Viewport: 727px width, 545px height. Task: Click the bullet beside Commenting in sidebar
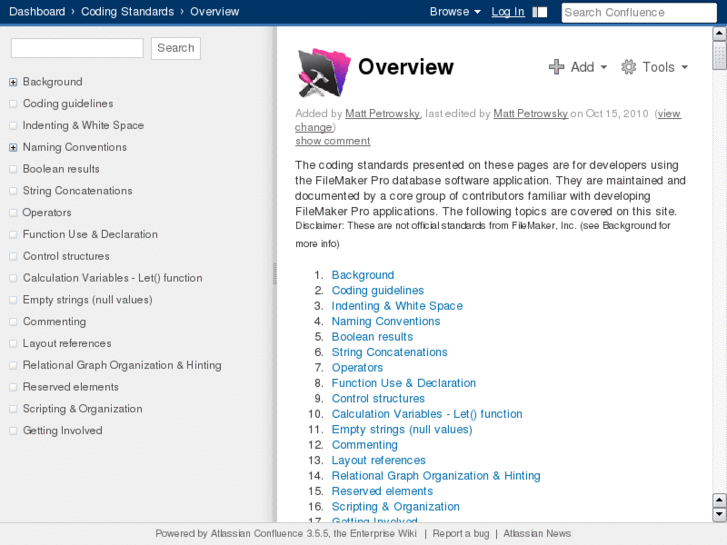tap(13, 322)
